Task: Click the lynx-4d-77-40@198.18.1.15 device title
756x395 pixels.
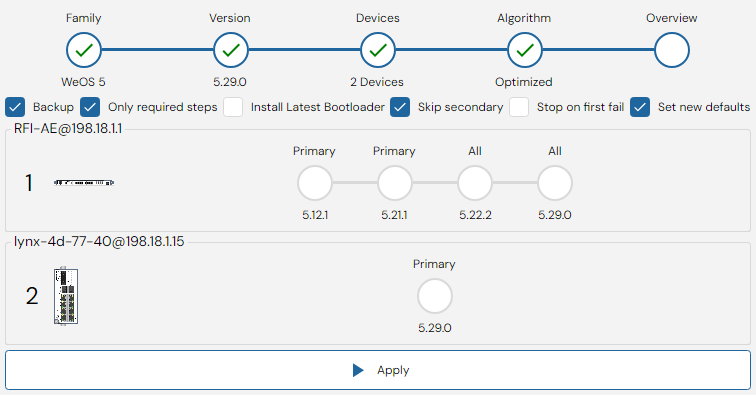Action: 99,242
